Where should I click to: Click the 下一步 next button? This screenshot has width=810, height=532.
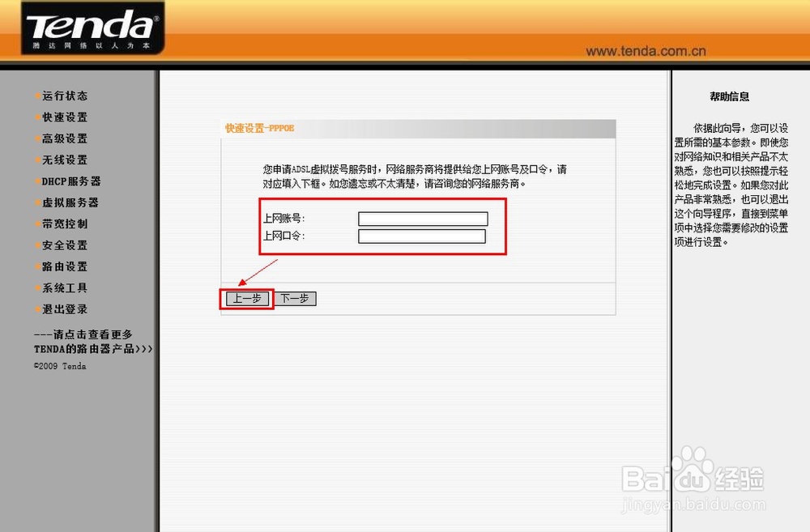(x=295, y=299)
